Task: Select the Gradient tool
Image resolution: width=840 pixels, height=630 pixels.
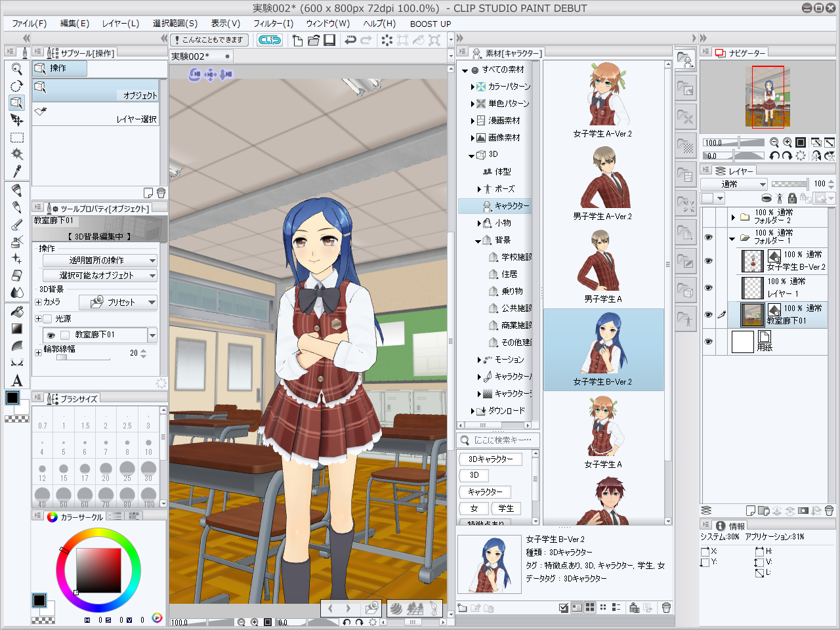Action: [16, 328]
